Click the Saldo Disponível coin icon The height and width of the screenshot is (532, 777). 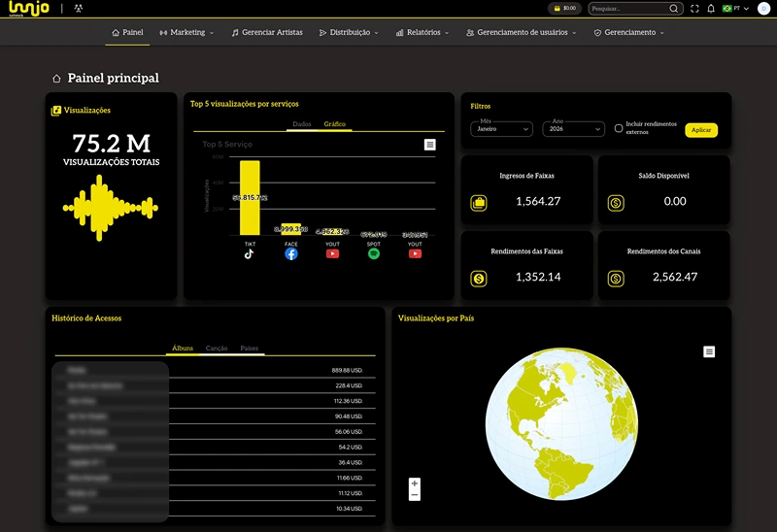pos(616,203)
